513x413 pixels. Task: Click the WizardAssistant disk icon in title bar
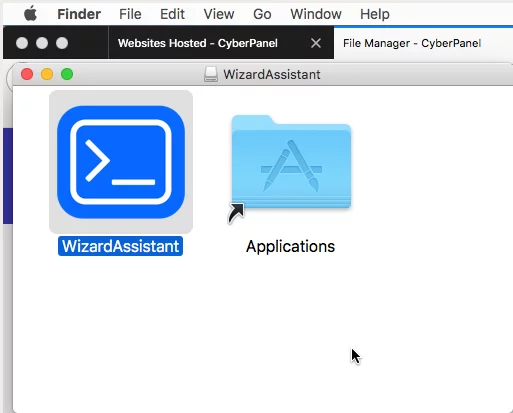pyautogui.click(x=211, y=74)
